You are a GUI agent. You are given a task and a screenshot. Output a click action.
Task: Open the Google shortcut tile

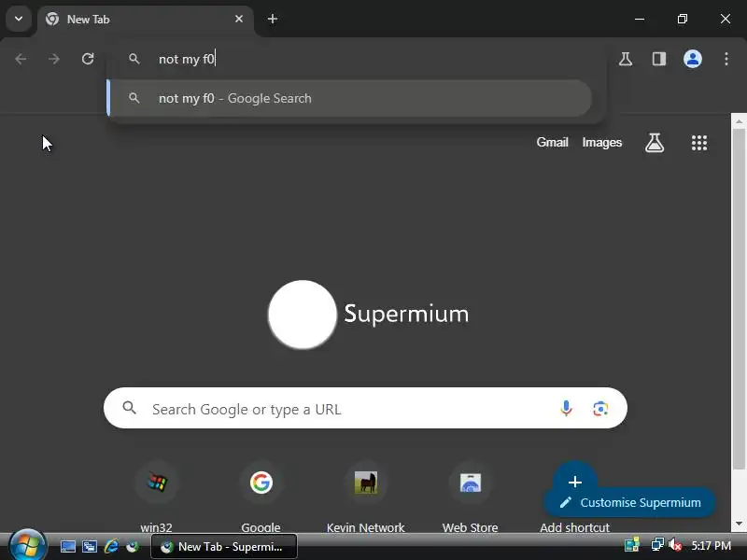click(x=261, y=496)
